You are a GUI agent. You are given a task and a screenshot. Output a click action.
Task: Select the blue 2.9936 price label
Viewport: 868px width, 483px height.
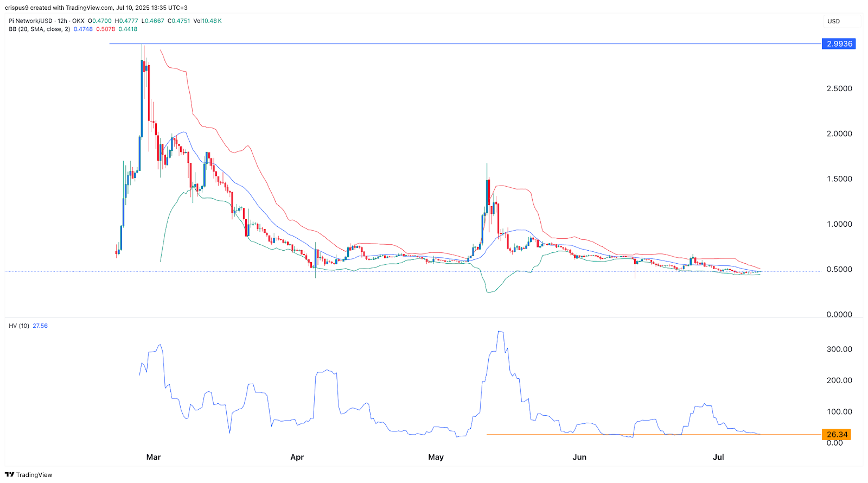[x=839, y=44]
